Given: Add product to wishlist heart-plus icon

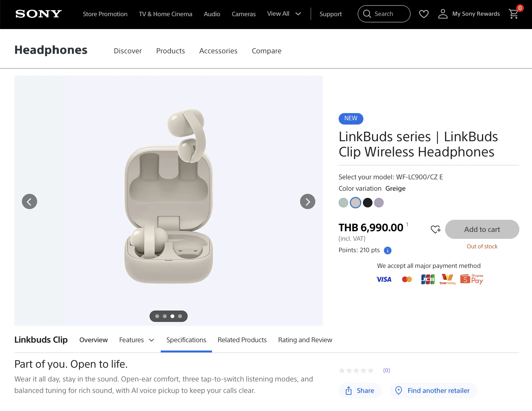Looking at the screenshot, I should [x=435, y=229].
